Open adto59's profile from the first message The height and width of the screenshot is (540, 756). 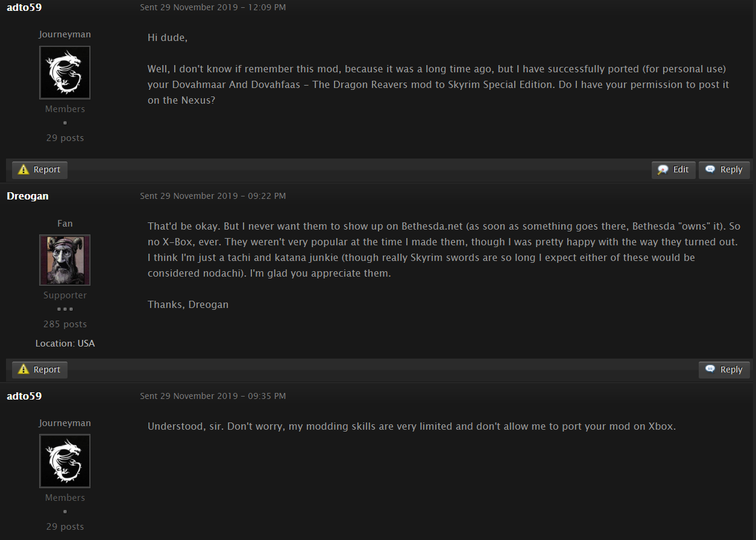[24, 8]
